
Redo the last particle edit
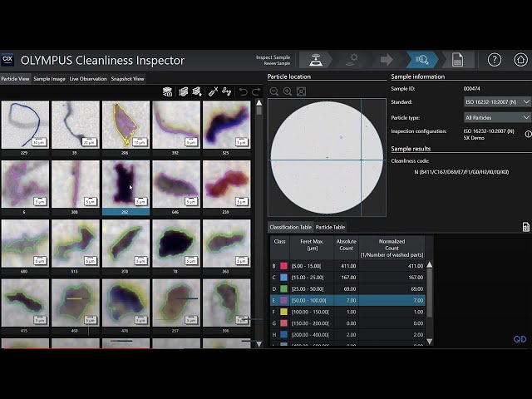coord(256,91)
